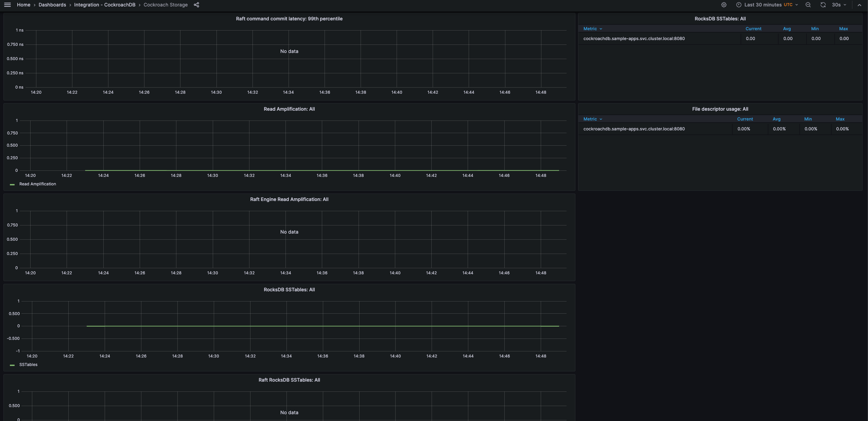
Task: Select the Integration - CockroachDB breadcrumb
Action: pos(105,5)
